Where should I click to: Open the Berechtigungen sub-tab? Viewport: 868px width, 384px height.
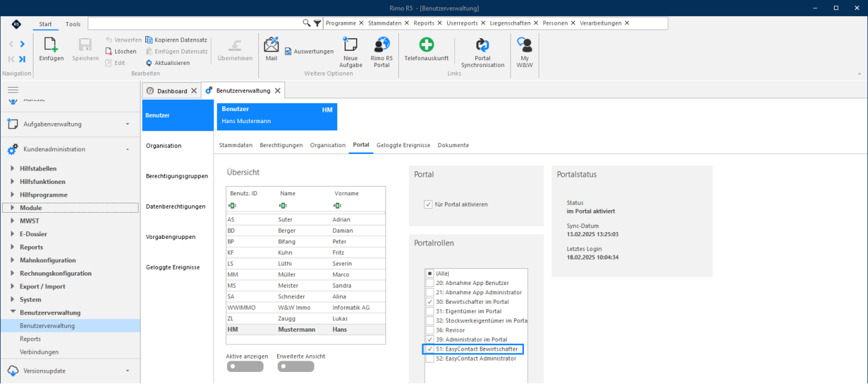tap(281, 145)
